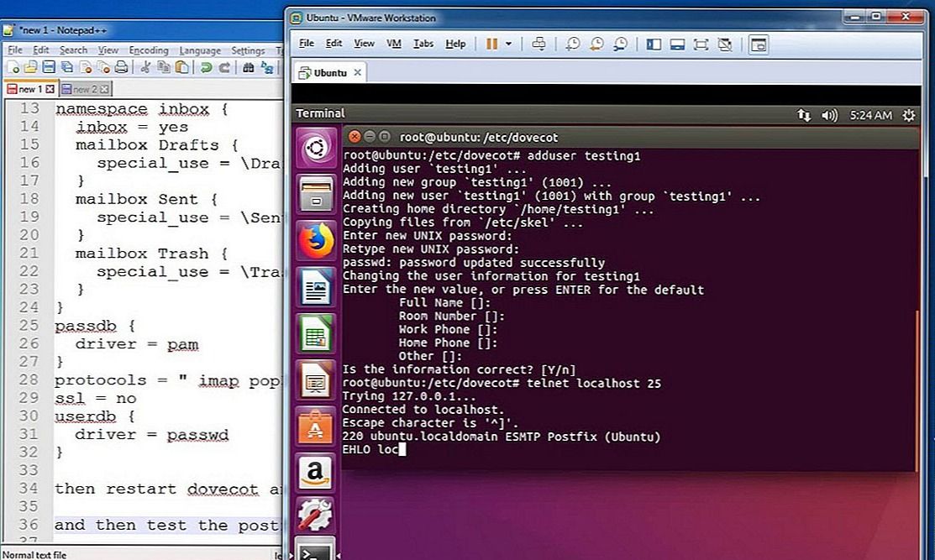The width and height of the screenshot is (935, 560).
Task: Select the Ubuntu VM tab in VMware
Action: point(329,73)
